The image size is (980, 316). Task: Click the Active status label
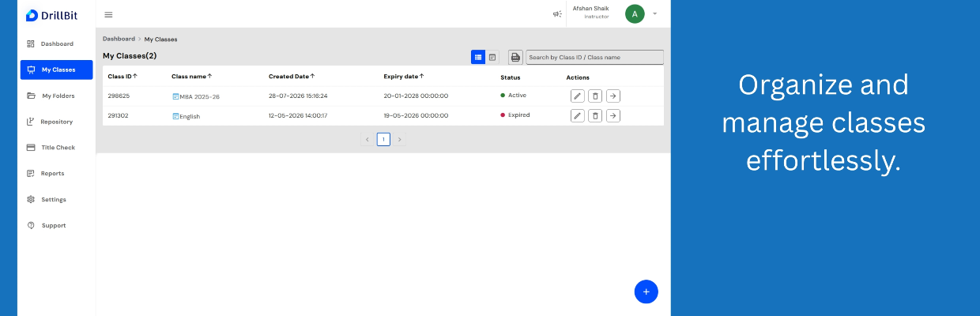[514, 96]
